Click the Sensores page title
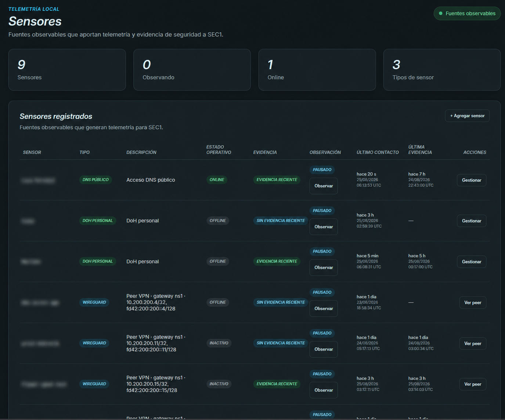Screen dimensions: 505x420 tap(35, 21)
